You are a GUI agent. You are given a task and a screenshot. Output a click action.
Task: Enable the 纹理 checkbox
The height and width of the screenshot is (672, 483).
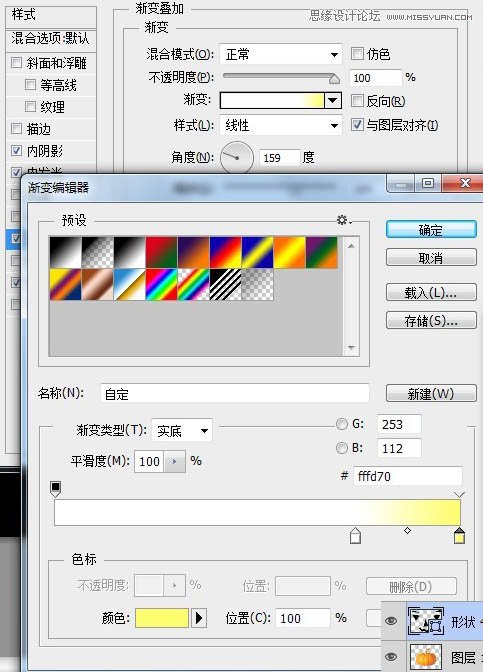click(x=30, y=106)
